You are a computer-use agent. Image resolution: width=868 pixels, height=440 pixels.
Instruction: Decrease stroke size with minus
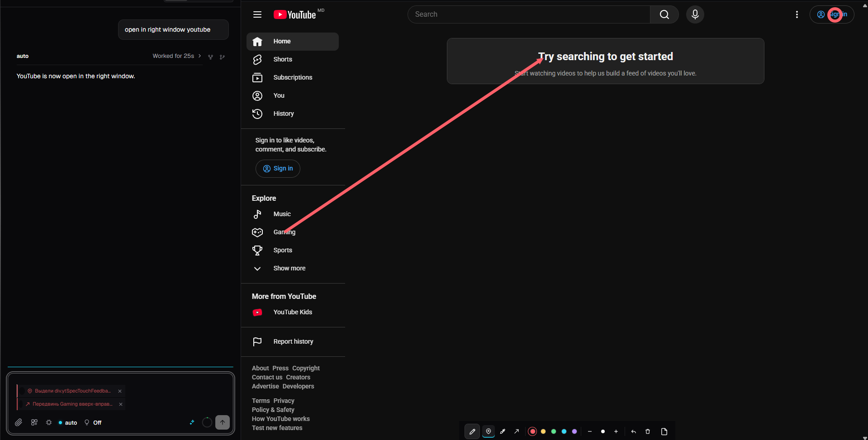pyautogui.click(x=590, y=431)
